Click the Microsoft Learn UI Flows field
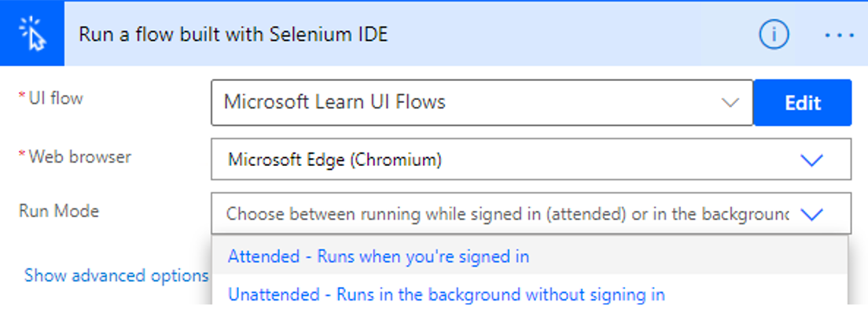Image resolution: width=868 pixels, height=310 pixels. 482,103
